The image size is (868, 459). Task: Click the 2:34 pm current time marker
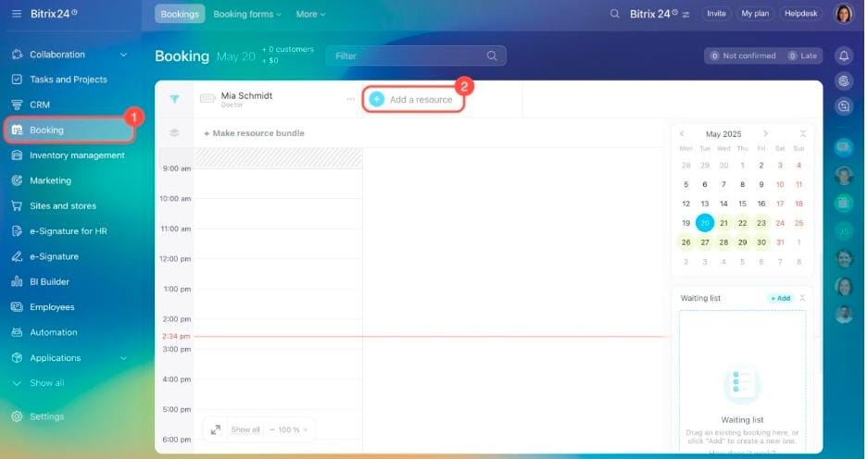tap(176, 336)
